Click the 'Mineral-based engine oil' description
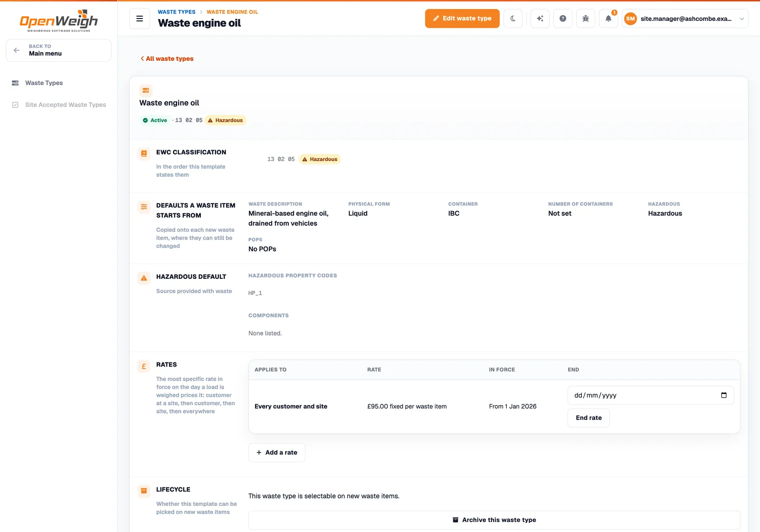Viewport: 760px width, 532px height. pyautogui.click(x=288, y=218)
